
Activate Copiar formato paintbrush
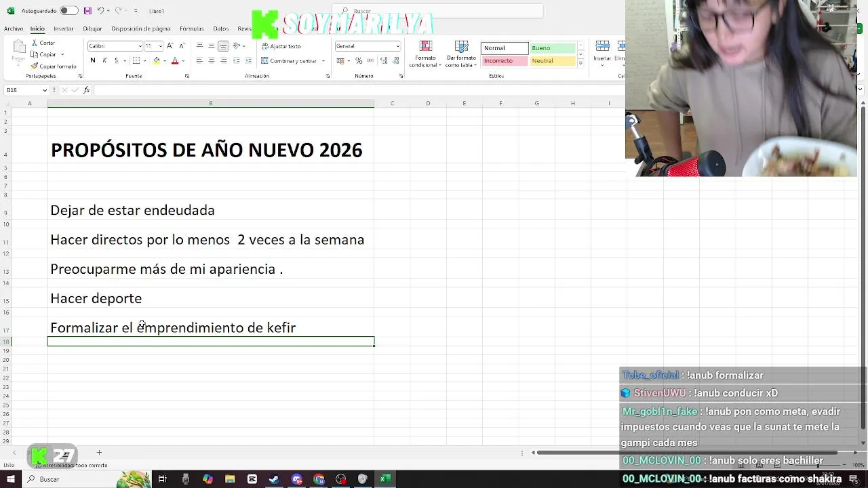coord(54,66)
